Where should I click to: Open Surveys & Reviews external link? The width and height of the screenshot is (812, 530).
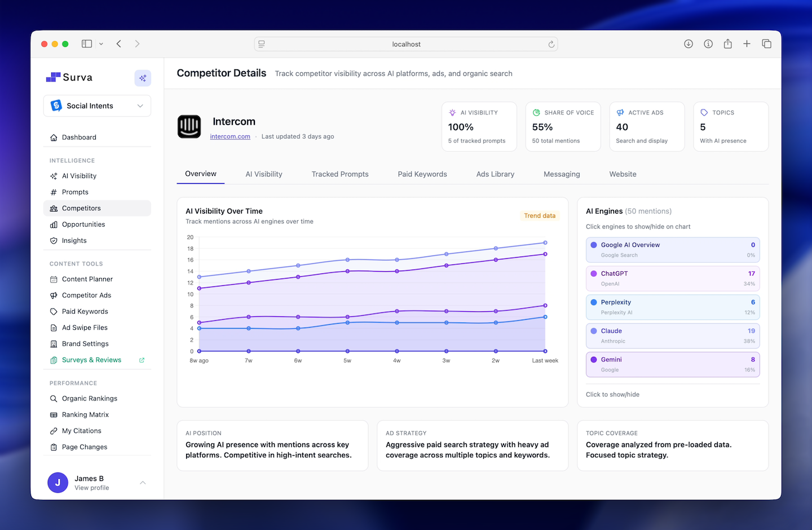(x=92, y=360)
